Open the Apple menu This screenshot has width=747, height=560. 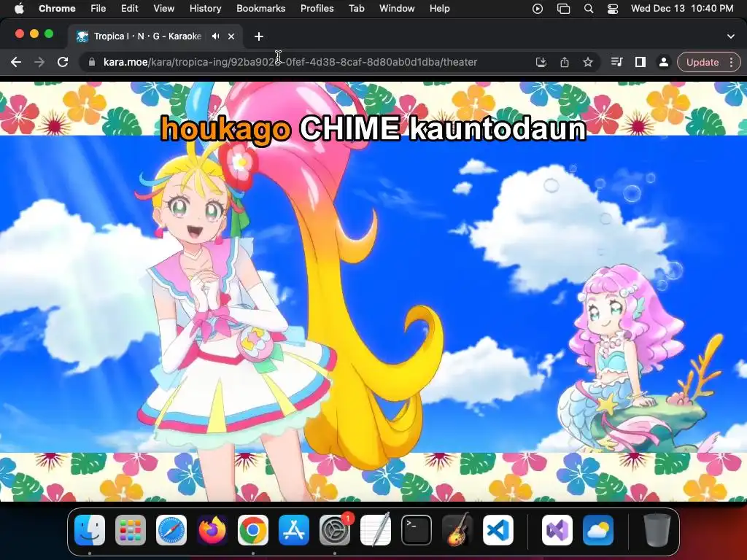pos(18,9)
